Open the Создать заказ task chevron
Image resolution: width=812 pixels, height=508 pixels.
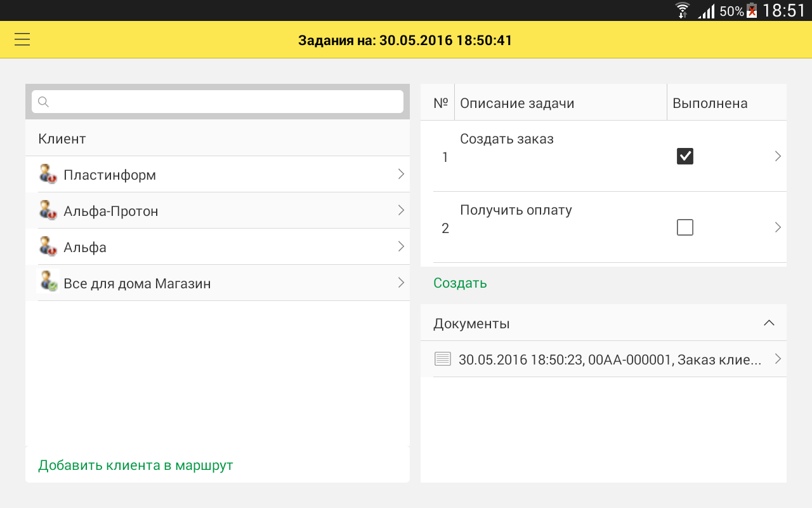(778, 156)
